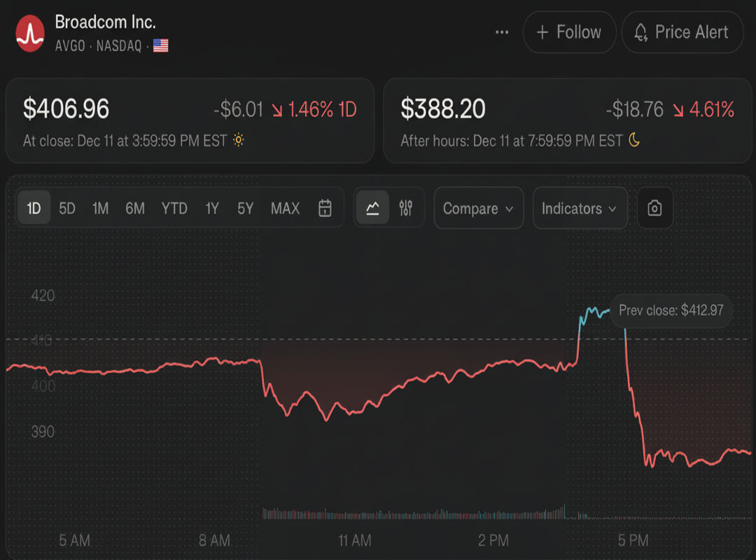
Task: Open the three-dot more options menu
Action: click(502, 32)
